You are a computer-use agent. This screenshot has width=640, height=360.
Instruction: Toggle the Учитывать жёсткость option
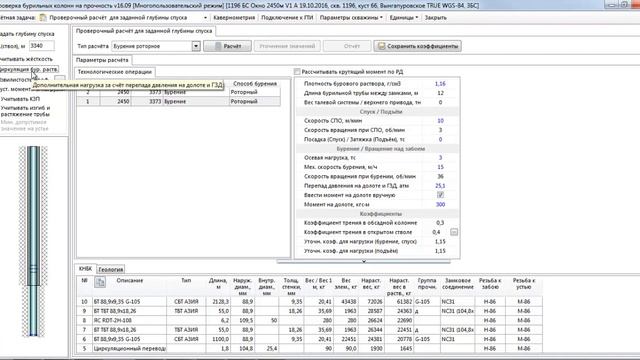coord(27,59)
